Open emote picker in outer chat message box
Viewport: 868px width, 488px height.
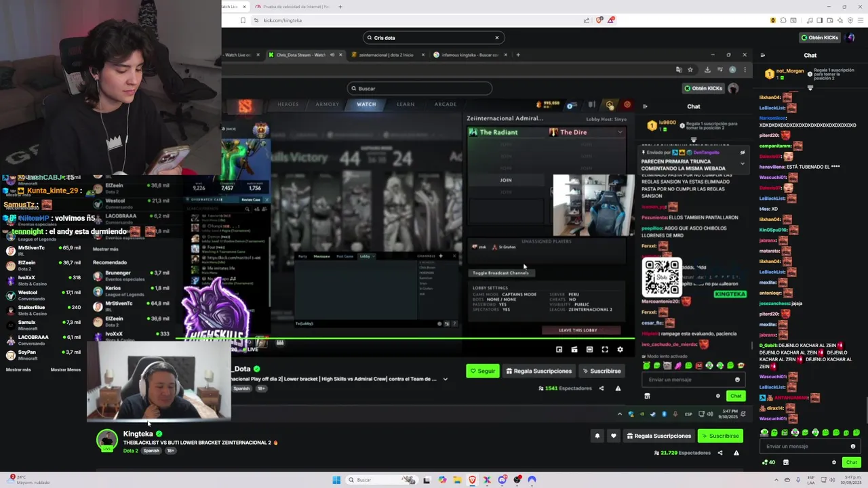pyautogui.click(x=853, y=446)
